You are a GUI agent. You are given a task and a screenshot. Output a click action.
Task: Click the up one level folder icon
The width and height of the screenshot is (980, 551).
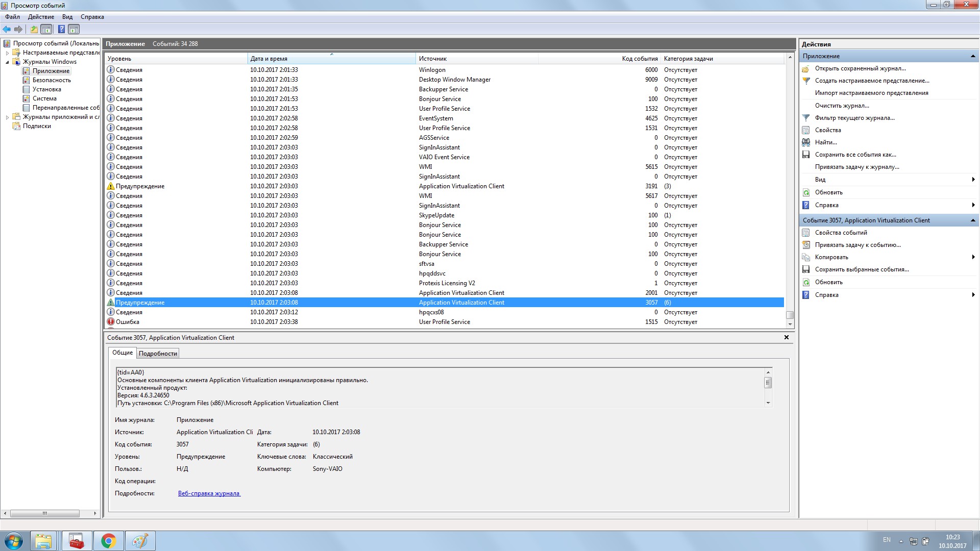pyautogui.click(x=34, y=29)
